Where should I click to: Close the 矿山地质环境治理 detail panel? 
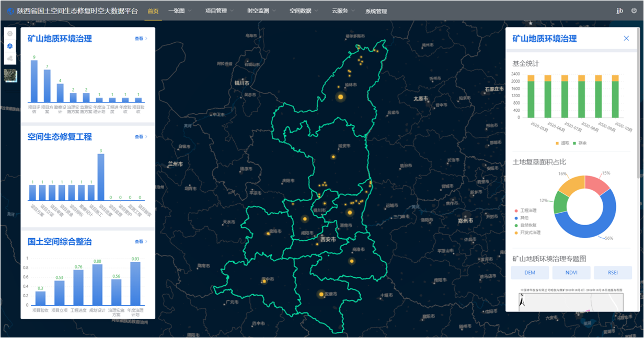coord(626,38)
